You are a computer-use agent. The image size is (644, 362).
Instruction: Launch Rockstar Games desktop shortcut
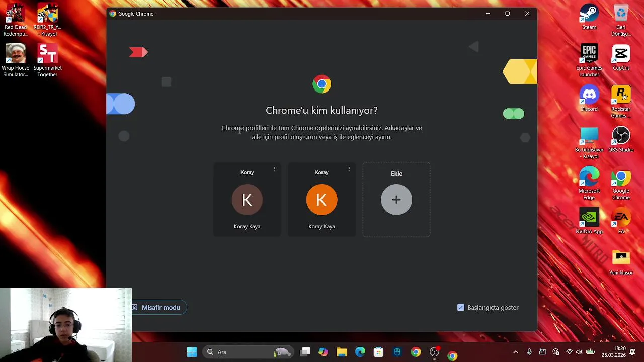click(x=621, y=102)
